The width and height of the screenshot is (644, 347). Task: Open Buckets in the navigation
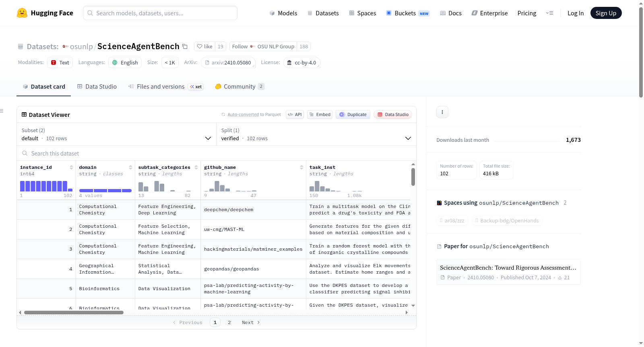(x=408, y=13)
